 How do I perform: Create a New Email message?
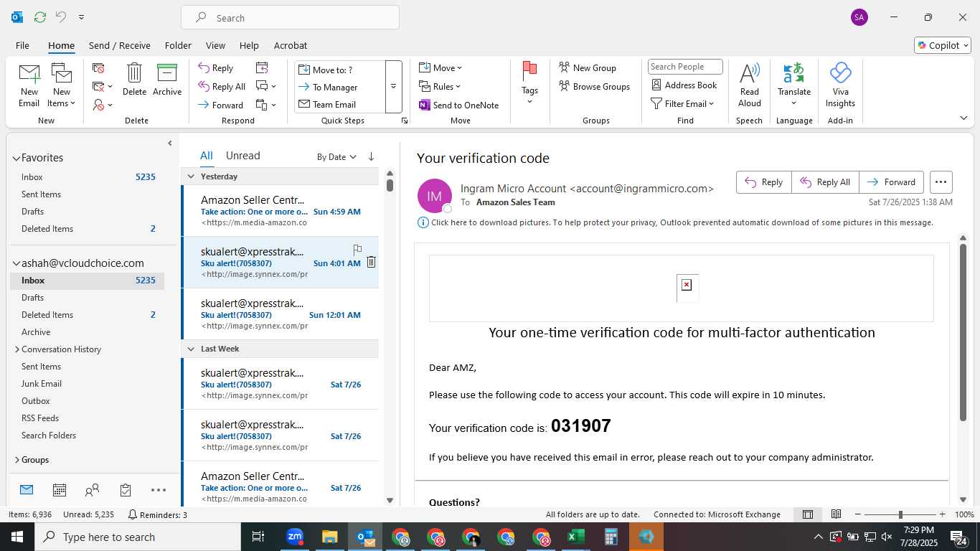click(x=29, y=85)
